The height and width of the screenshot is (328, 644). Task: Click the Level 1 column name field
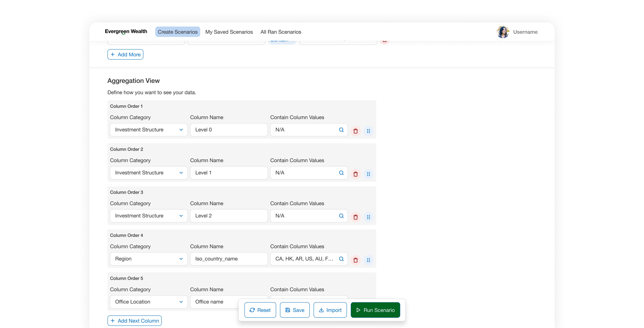(229, 173)
